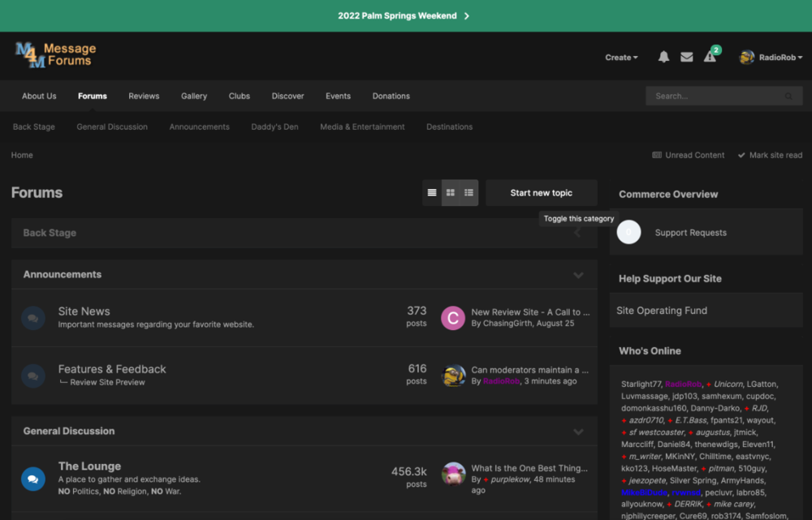812x520 pixels.
Task: Open the messages envelope icon
Action: click(687, 56)
